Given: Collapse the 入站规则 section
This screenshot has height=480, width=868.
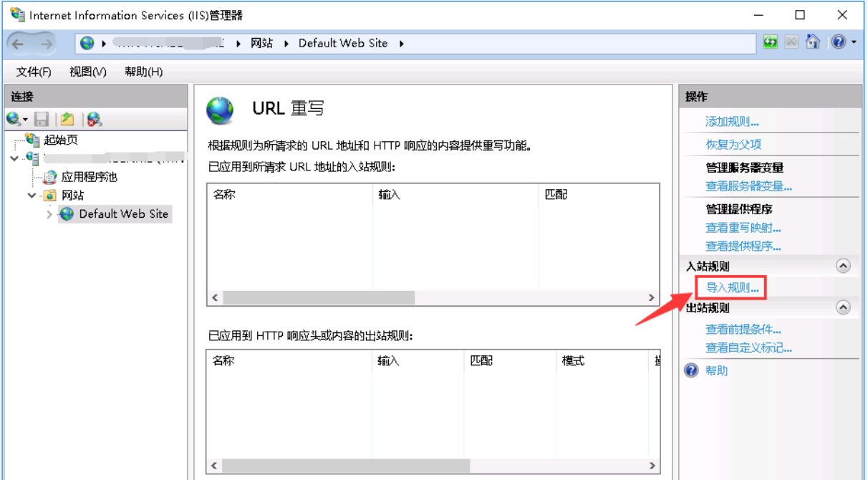Looking at the screenshot, I should (844, 266).
